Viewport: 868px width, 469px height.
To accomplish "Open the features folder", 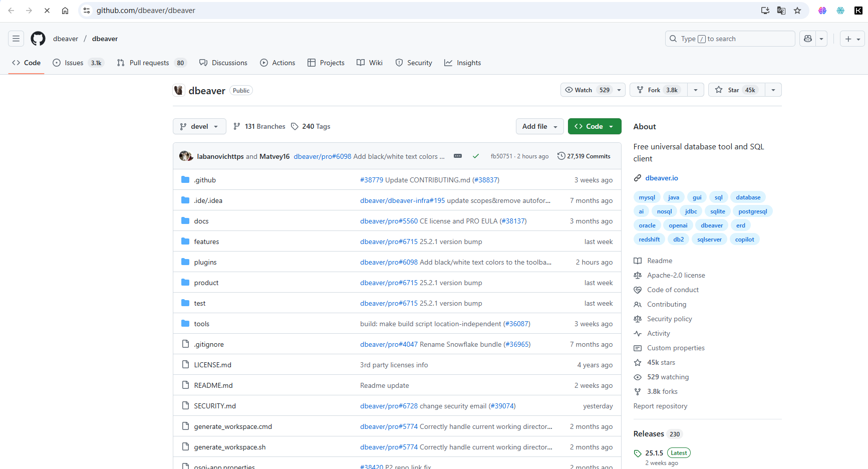I will [x=206, y=242].
